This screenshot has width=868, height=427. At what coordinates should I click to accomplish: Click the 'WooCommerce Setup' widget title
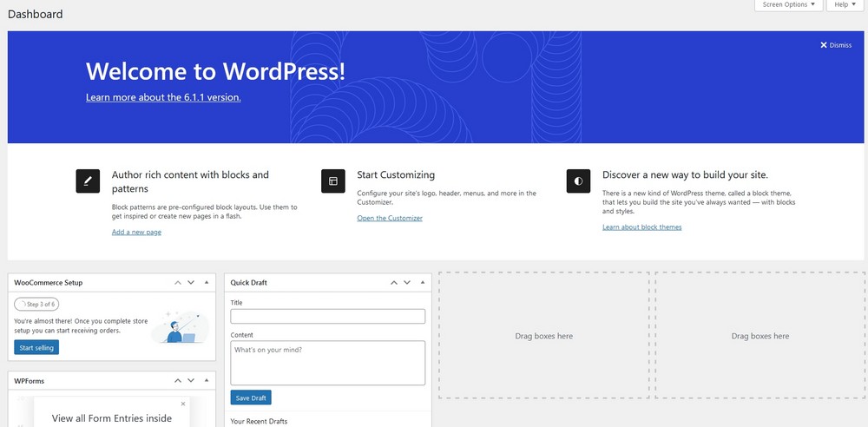48,282
